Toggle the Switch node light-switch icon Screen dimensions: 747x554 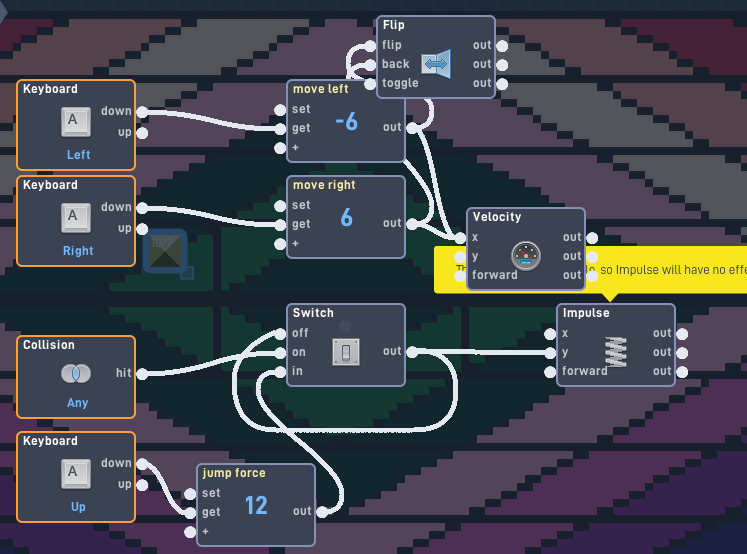(346, 353)
